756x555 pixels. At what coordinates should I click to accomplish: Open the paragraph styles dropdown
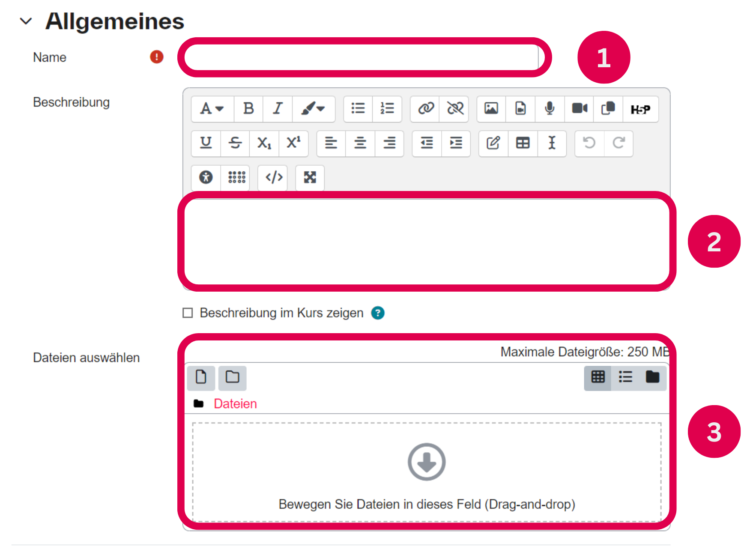(212, 109)
